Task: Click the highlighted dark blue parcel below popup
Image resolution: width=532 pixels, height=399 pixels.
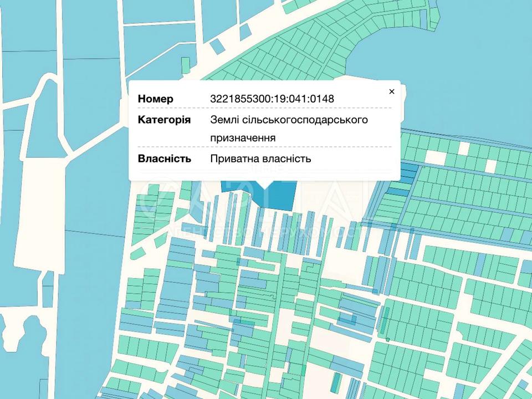Action: [x=277, y=198]
